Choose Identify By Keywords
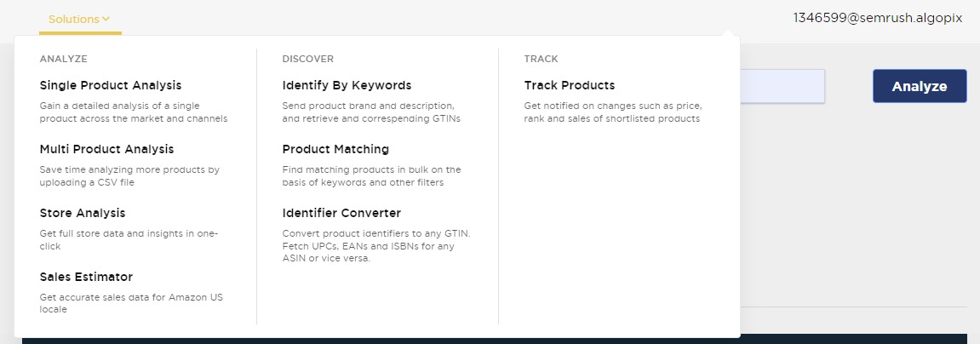This screenshot has width=980, height=344. [347, 85]
